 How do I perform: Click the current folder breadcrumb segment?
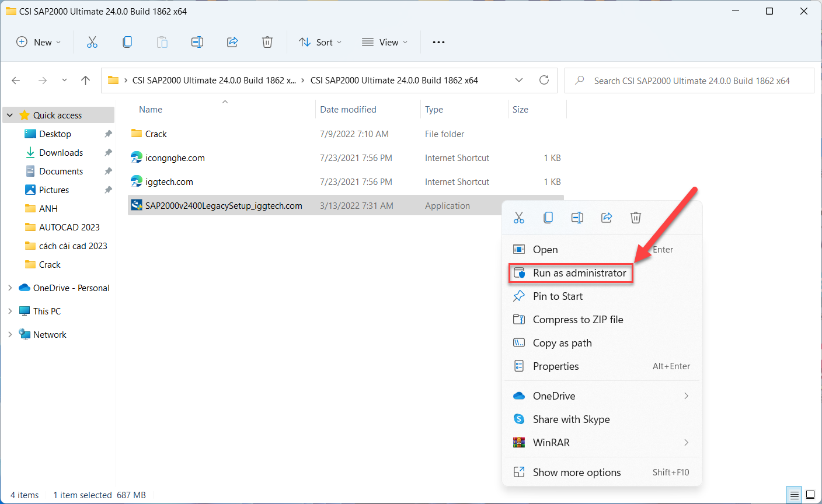394,80
